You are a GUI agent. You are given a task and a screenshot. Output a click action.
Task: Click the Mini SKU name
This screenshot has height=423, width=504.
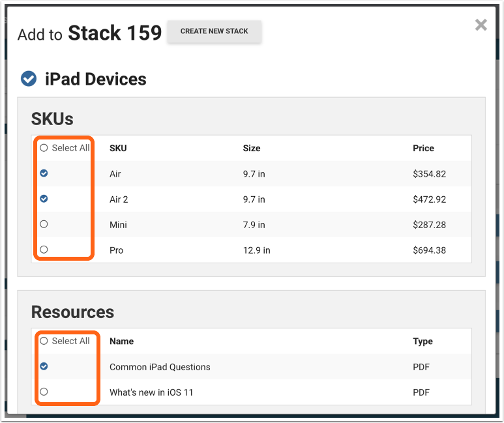pyautogui.click(x=118, y=225)
